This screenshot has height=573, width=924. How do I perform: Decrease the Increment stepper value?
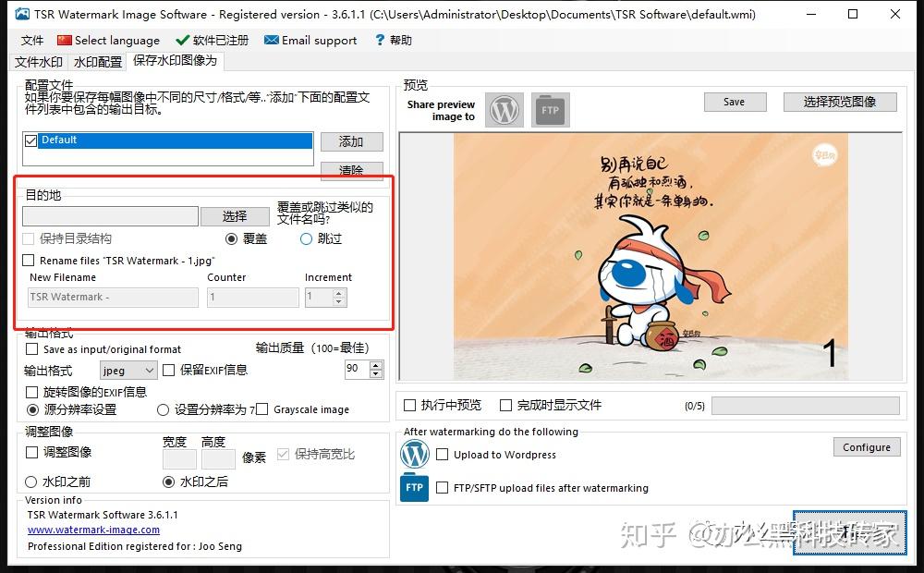[x=339, y=302]
